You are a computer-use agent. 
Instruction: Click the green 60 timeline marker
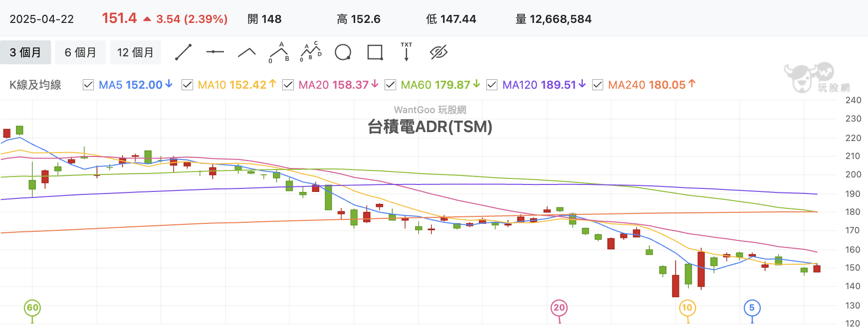(32, 308)
